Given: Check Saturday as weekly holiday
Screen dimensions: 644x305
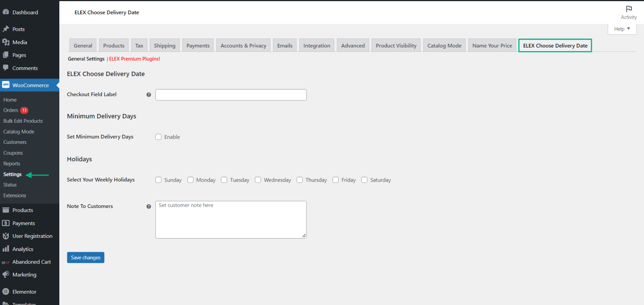Looking at the screenshot, I should click(364, 180).
